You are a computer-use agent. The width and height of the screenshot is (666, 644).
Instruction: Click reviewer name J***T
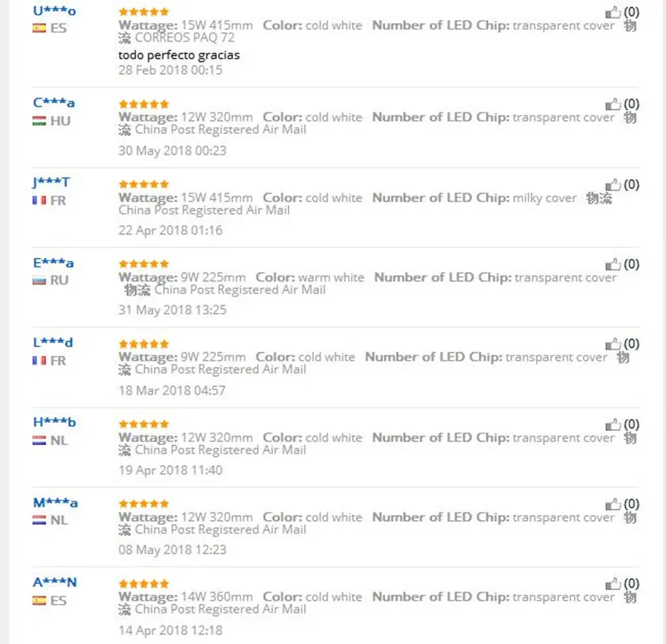(51, 182)
